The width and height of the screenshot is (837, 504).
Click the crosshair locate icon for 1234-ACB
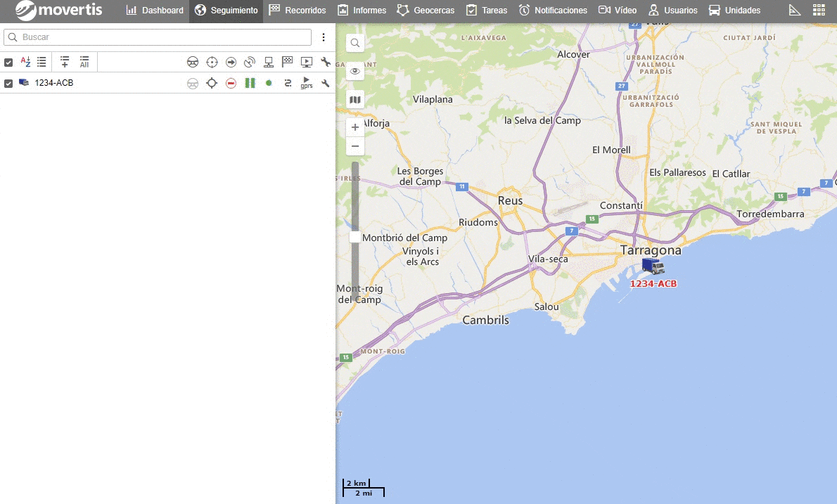click(x=211, y=83)
